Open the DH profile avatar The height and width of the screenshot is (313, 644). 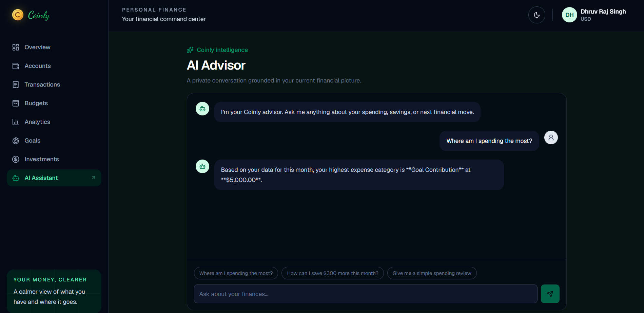(569, 15)
